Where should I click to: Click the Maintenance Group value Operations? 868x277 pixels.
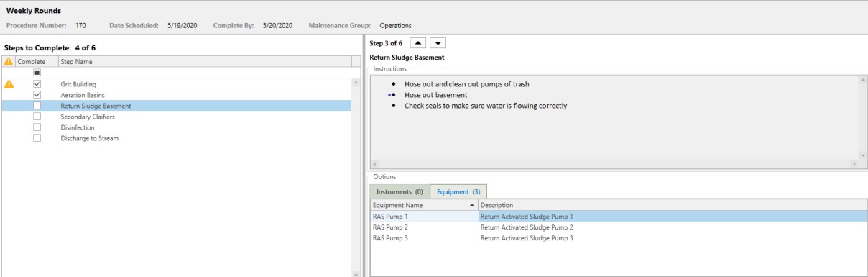396,26
